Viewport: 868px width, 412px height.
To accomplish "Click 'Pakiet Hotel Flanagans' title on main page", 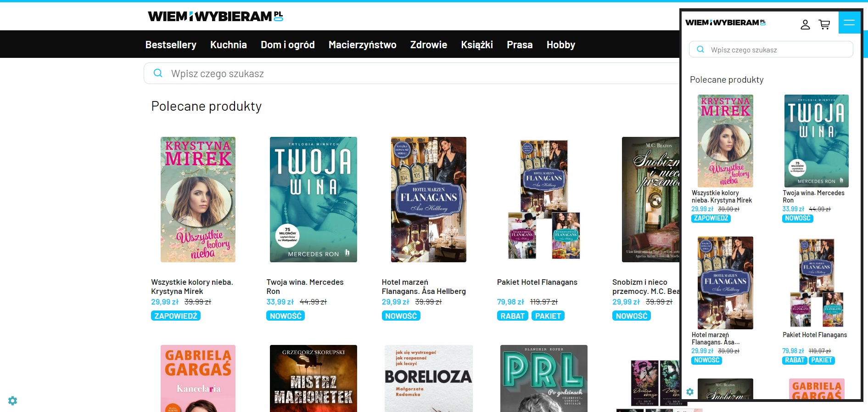I will pyautogui.click(x=537, y=282).
